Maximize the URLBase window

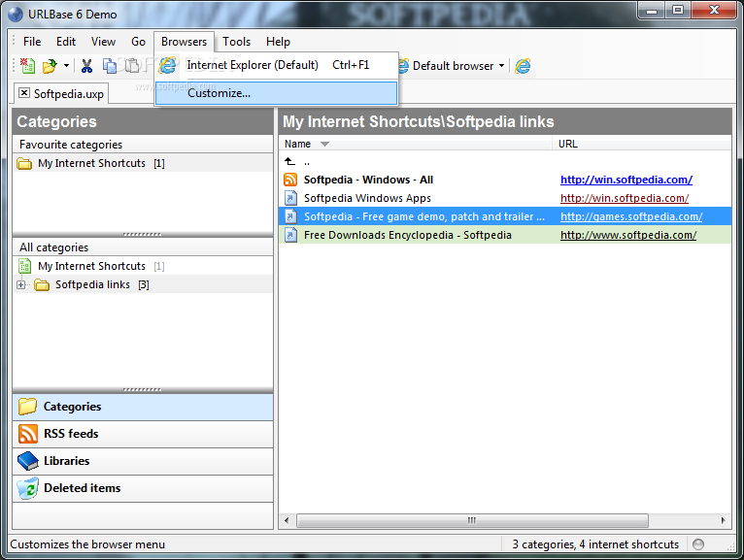678,10
